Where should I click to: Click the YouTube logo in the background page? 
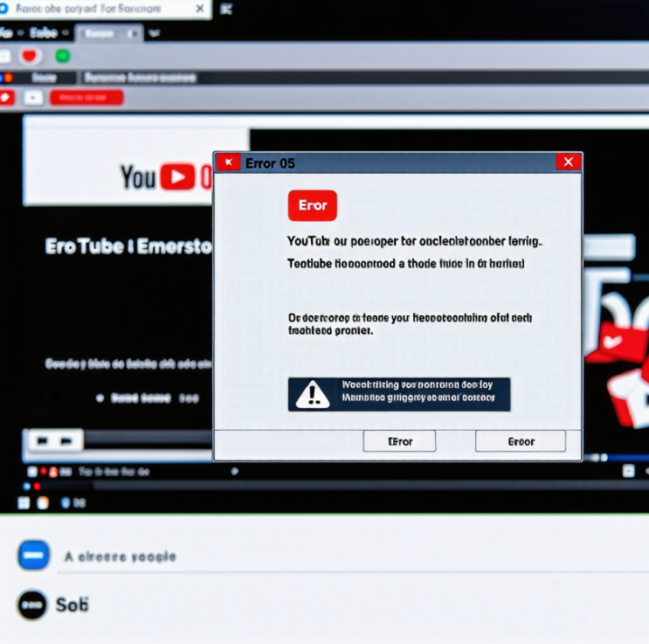166,177
